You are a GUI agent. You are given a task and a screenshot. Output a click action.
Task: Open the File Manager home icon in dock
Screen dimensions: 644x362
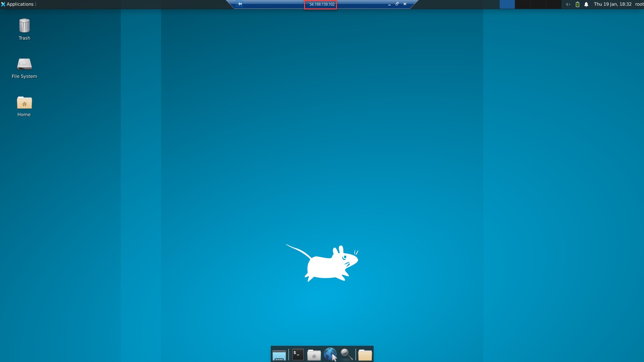pyautogui.click(x=314, y=355)
